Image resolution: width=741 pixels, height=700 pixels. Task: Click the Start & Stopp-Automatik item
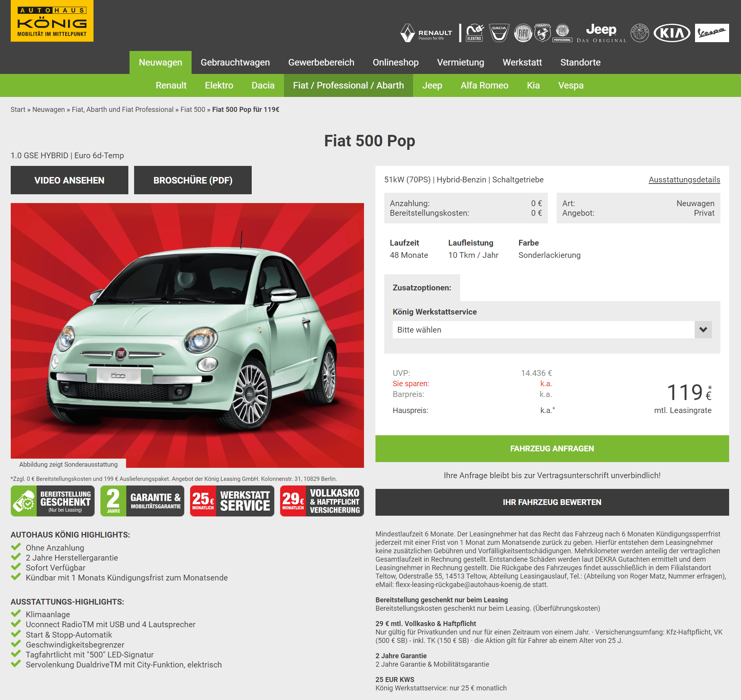point(69,635)
